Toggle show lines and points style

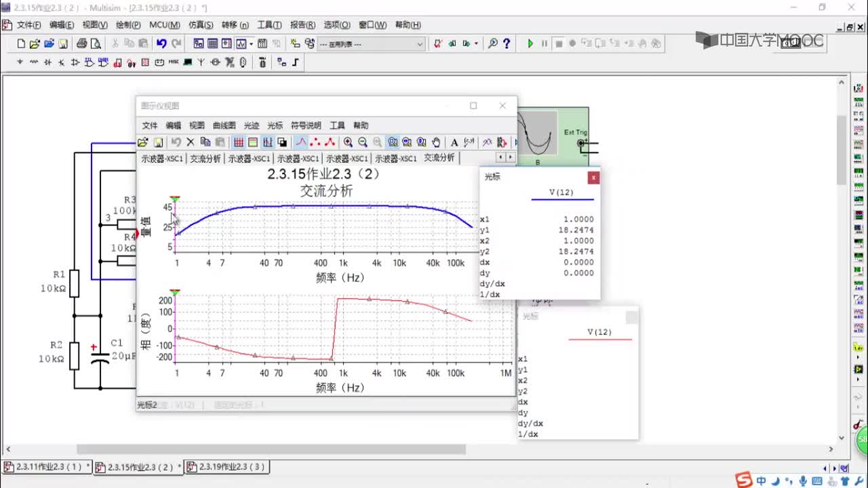(330, 142)
